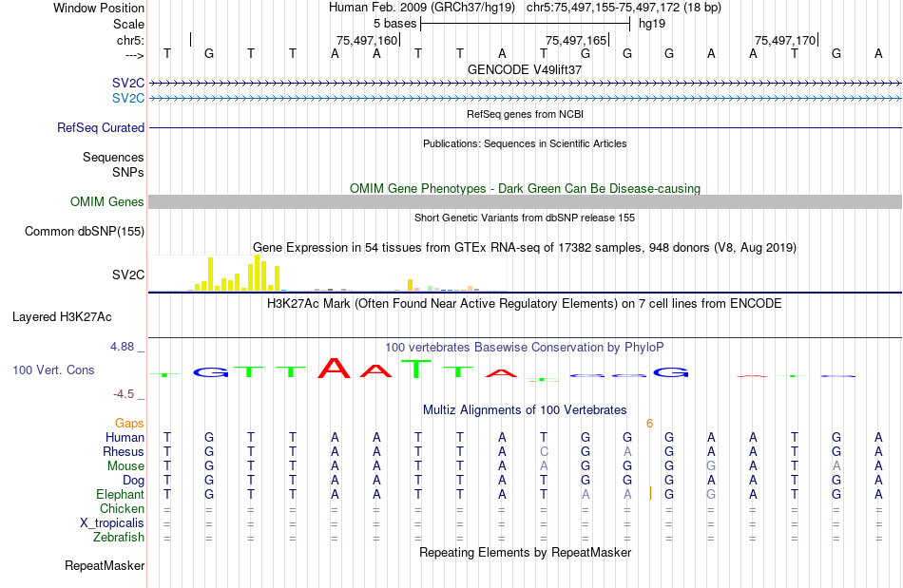The height and width of the screenshot is (588, 903).
Task: Click the OMIM Gene Phenotypes title
Action: pos(525,189)
